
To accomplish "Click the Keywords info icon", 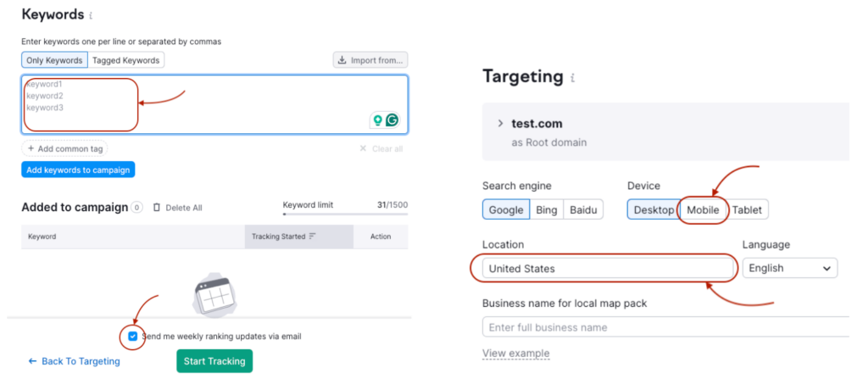I will click(92, 16).
